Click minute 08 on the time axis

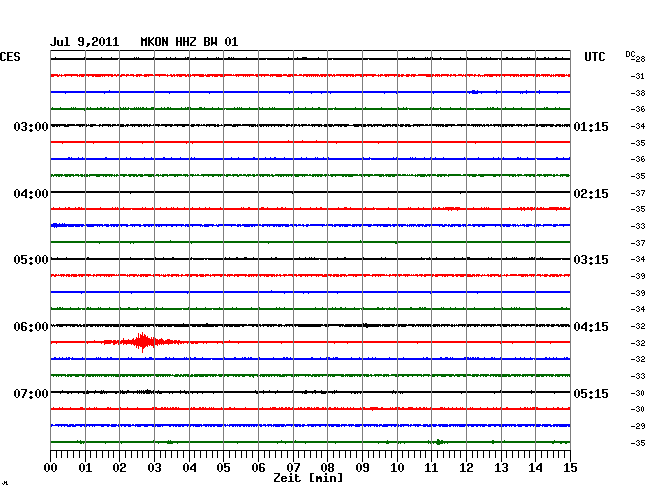(327, 468)
